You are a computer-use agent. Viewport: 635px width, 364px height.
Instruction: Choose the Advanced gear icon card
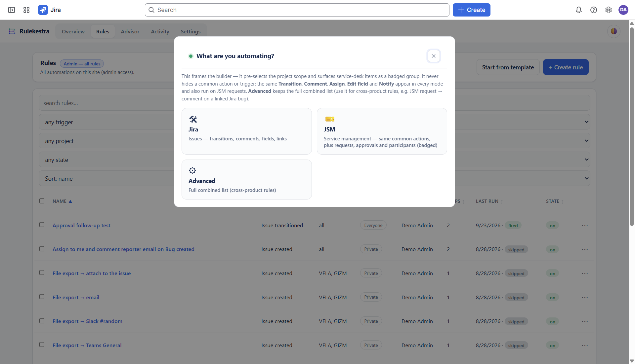coord(247,179)
